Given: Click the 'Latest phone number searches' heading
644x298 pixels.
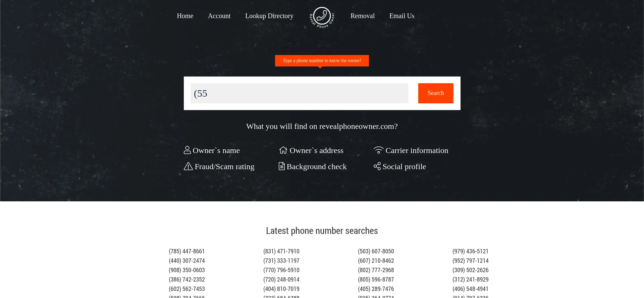Looking at the screenshot, I should point(322,231).
